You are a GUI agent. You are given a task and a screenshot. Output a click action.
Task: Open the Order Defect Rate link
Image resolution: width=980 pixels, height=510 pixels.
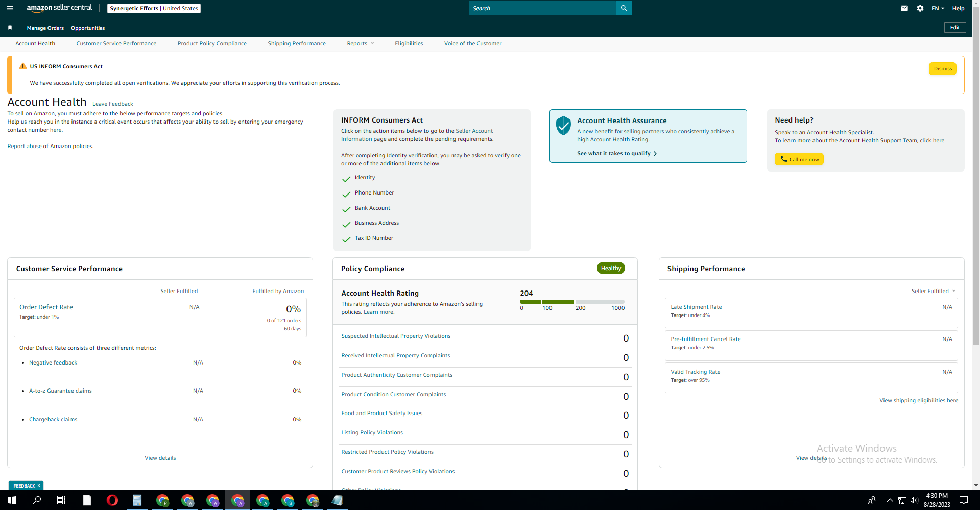[x=46, y=307]
